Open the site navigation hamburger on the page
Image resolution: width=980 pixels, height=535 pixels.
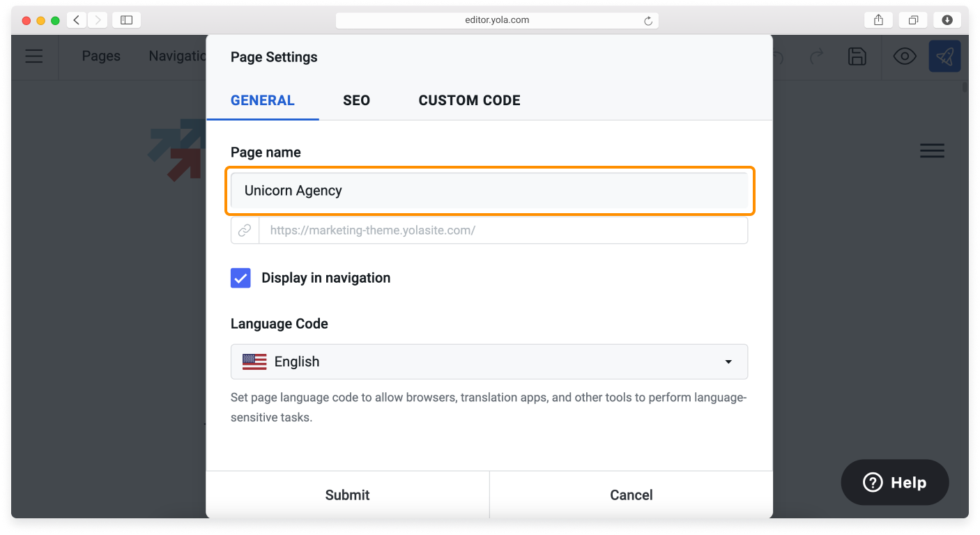[x=932, y=150]
